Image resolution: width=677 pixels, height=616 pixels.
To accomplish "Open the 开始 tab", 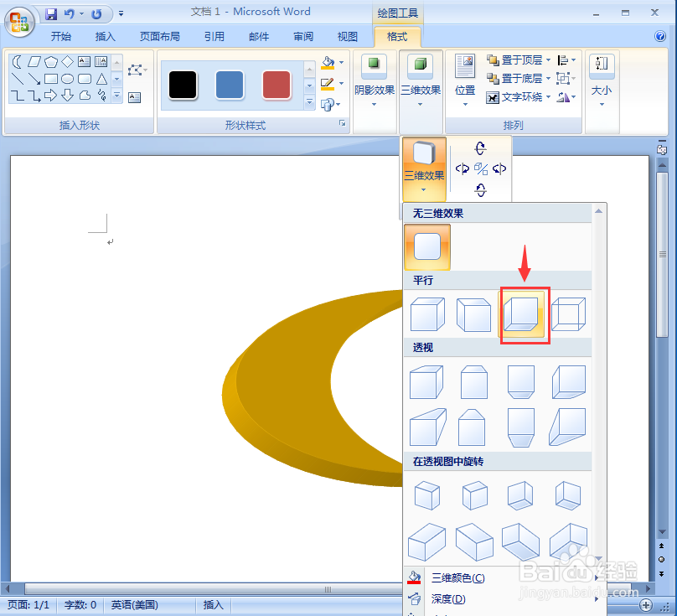I will click(61, 37).
